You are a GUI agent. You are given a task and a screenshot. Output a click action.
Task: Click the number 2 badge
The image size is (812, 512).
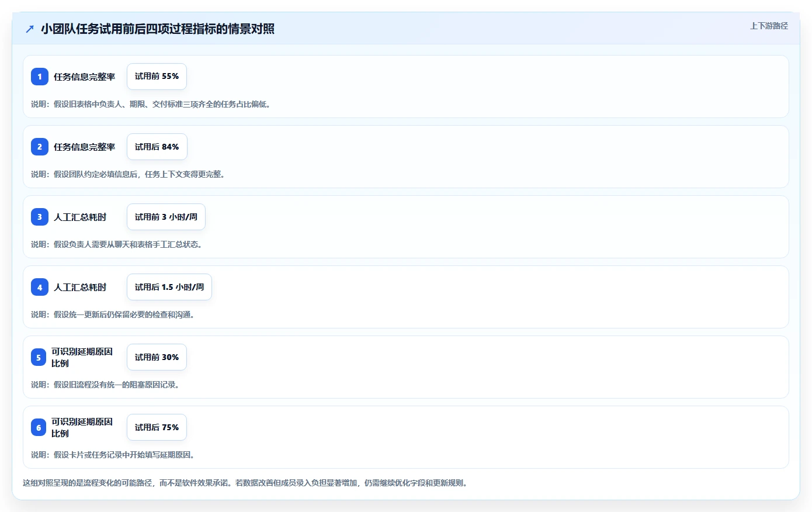coord(40,147)
